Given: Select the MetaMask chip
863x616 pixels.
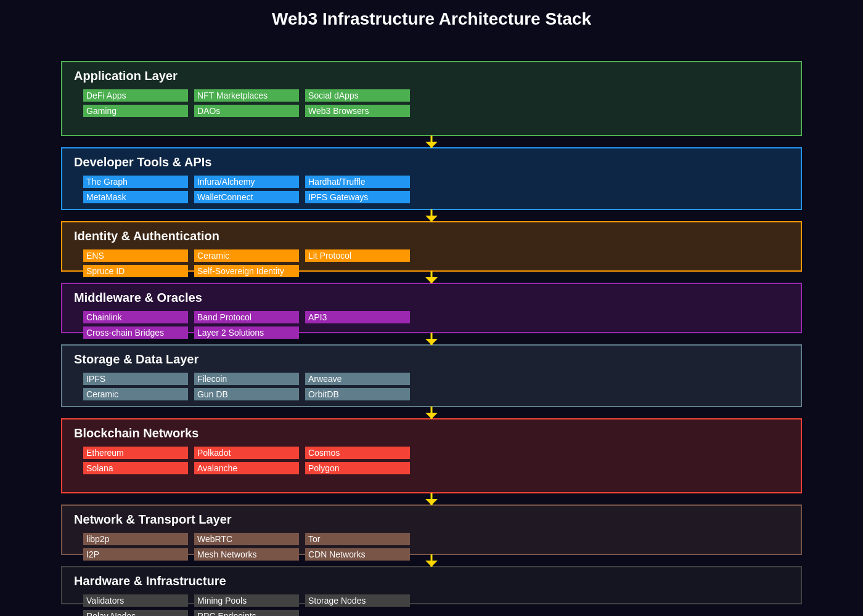Looking at the screenshot, I should pos(136,197).
